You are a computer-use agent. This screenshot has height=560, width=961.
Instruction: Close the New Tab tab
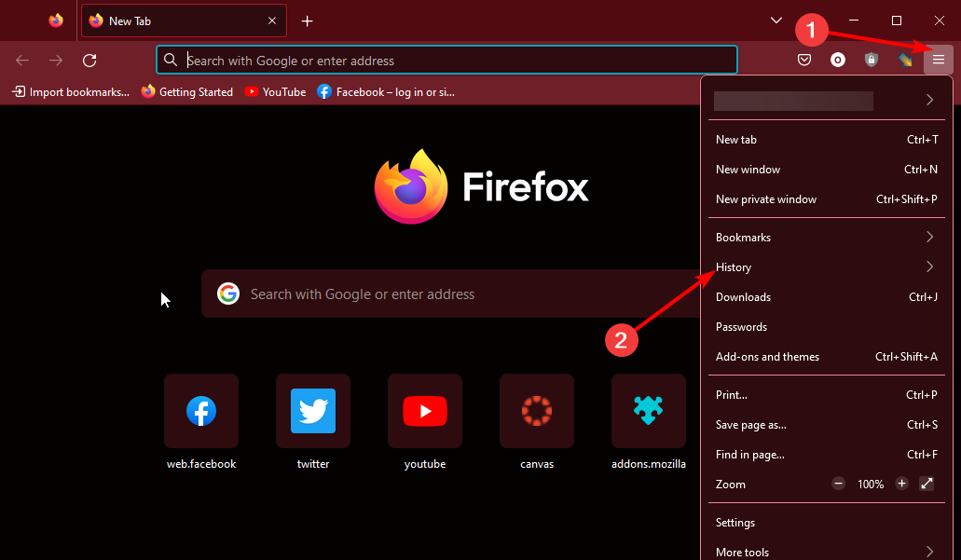(x=272, y=20)
